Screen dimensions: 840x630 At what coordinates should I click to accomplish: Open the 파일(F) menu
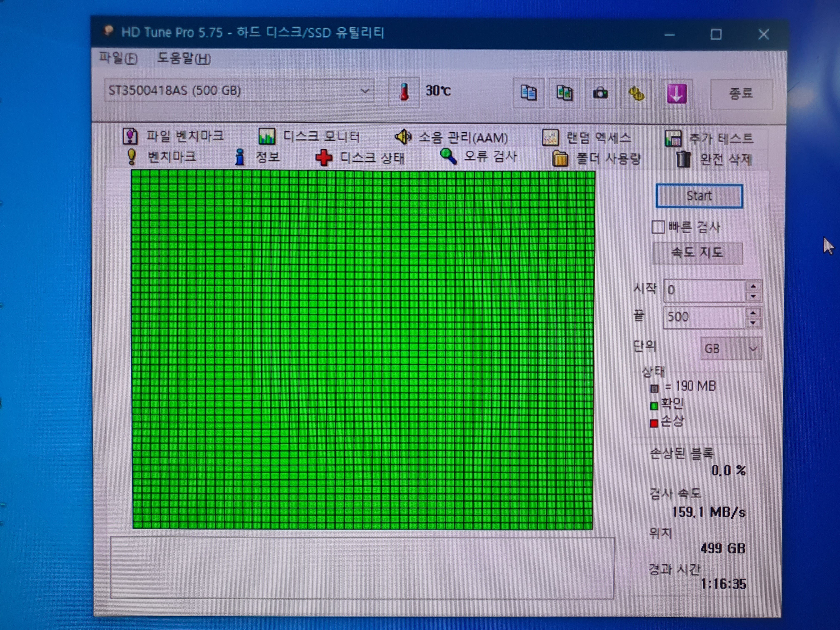tap(118, 58)
